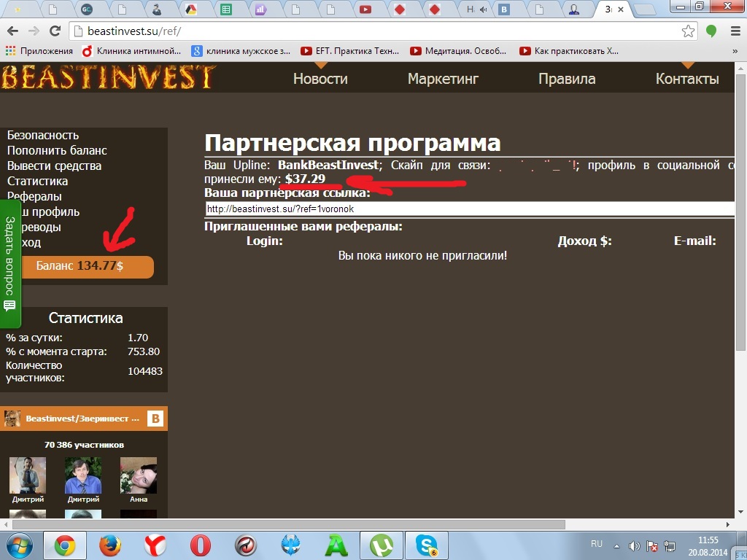Open Skype from the taskbar
This screenshot has width=747, height=560.
point(426,545)
